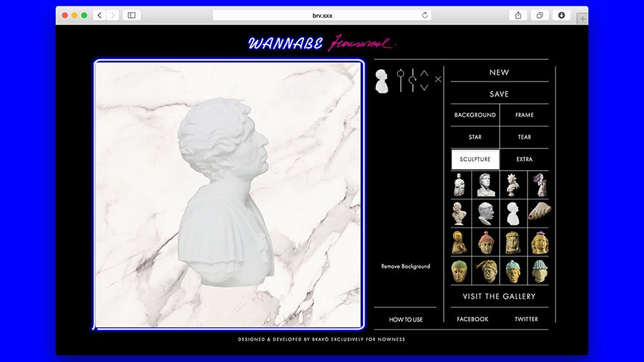The height and width of the screenshot is (362, 644).
Task: Click Safari's sidebar toggle icon
Action: tap(131, 15)
